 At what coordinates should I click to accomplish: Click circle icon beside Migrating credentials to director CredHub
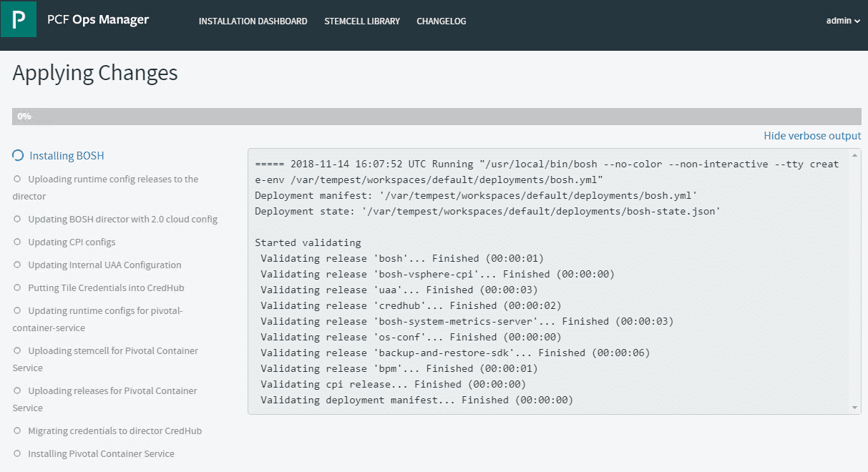pyautogui.click(x=18, y=431)
